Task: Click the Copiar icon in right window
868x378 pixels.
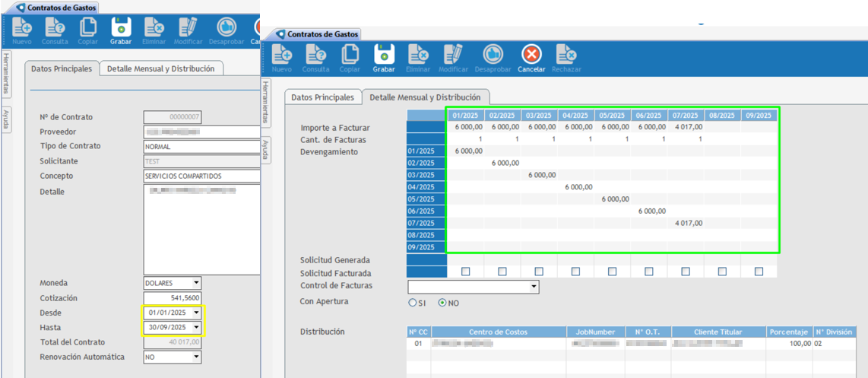Action: pyautogui.click(x=350, y=56)
